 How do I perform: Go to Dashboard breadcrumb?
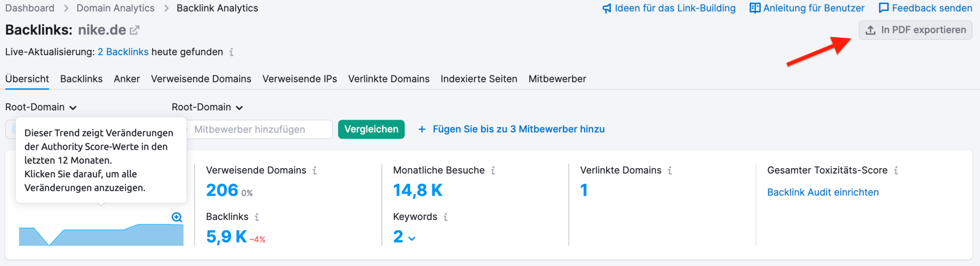(30, 8)
